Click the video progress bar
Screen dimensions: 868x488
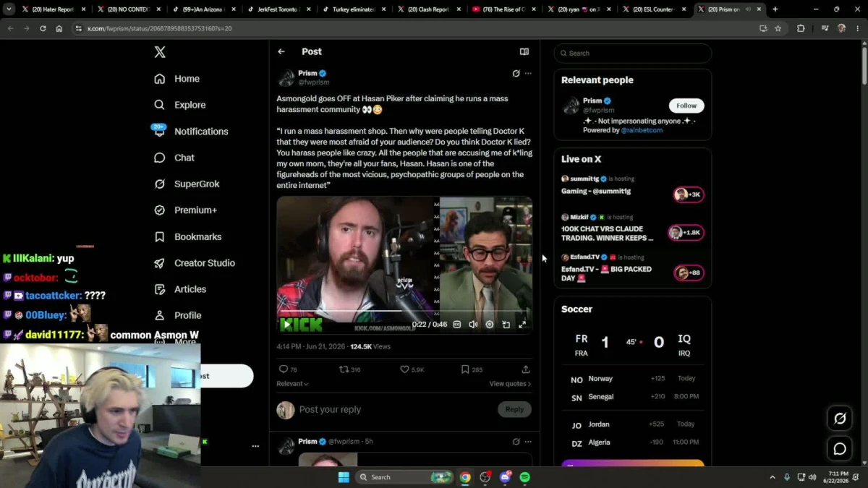click(x=404, y=311)
